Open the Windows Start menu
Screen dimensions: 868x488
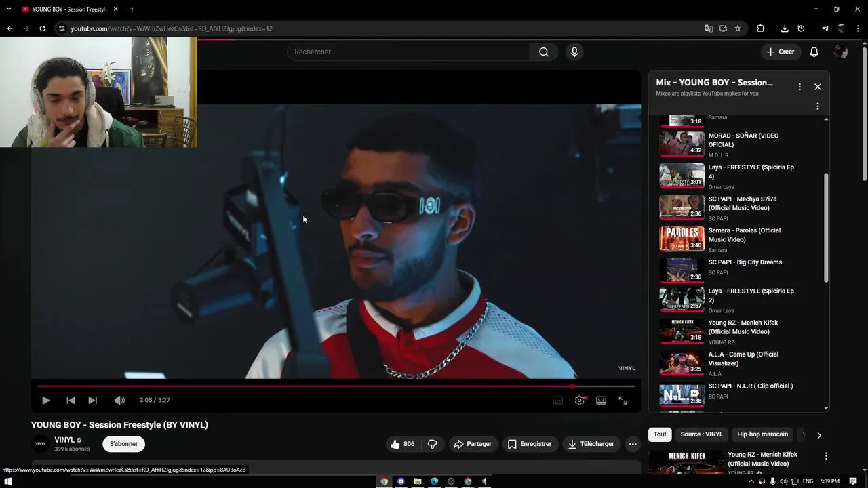click(8, 481)
